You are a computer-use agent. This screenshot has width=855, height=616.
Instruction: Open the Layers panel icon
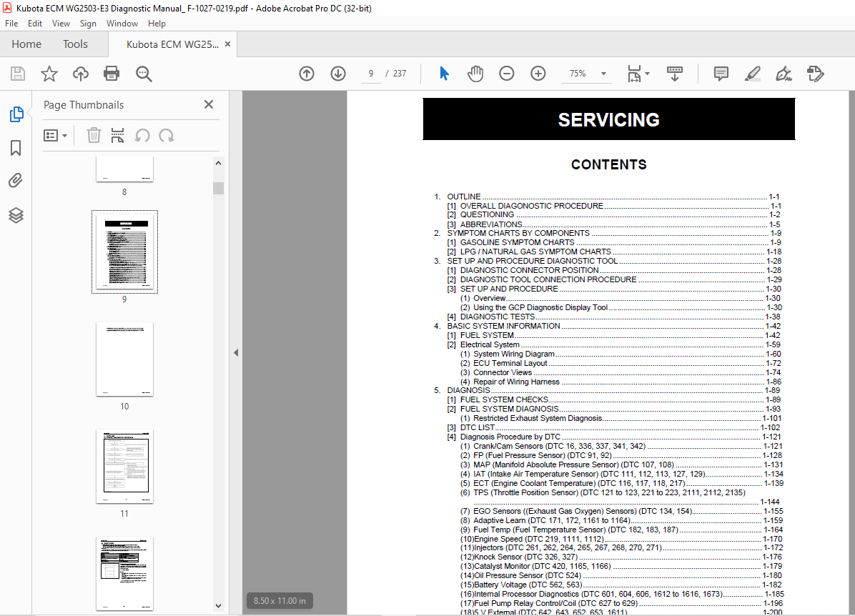pyautogui.click(x=16, y=215)
